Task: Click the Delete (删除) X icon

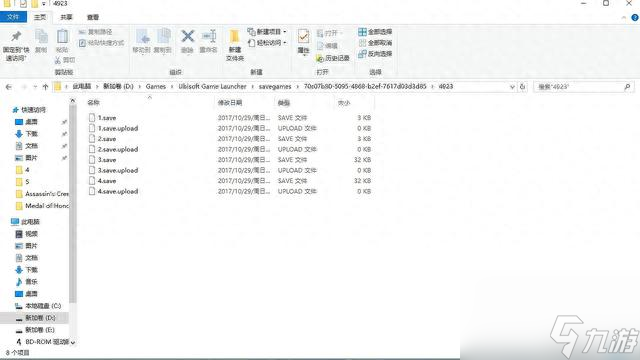Action: (187, 36)
